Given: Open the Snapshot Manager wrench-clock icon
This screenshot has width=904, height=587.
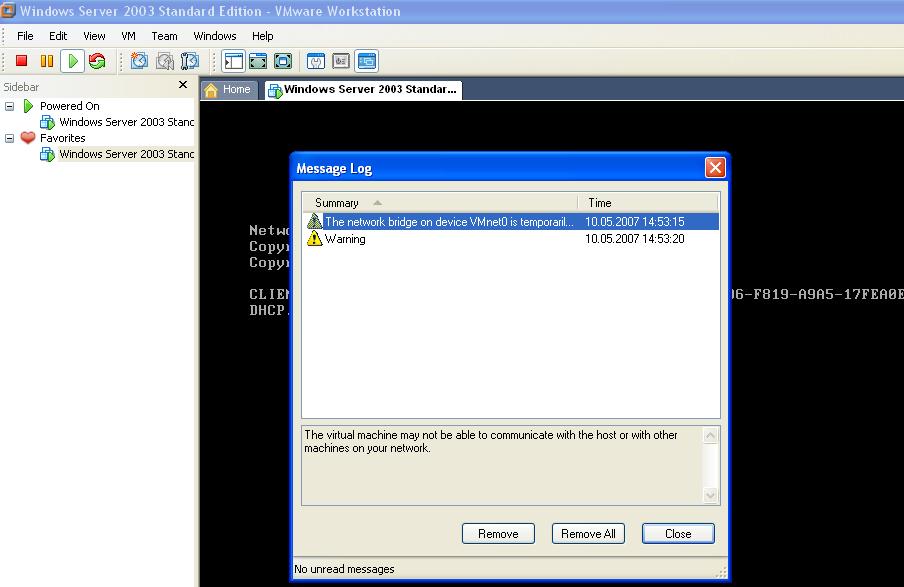Looking at the screenshot, I should (x=190, y=61).
